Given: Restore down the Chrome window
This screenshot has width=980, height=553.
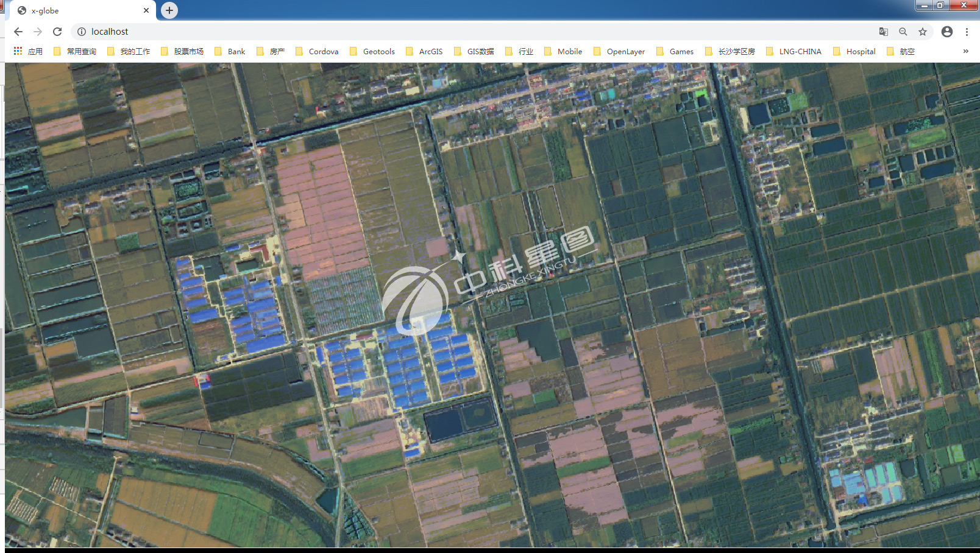Looking at the screenshot, I should click(940, 5).
